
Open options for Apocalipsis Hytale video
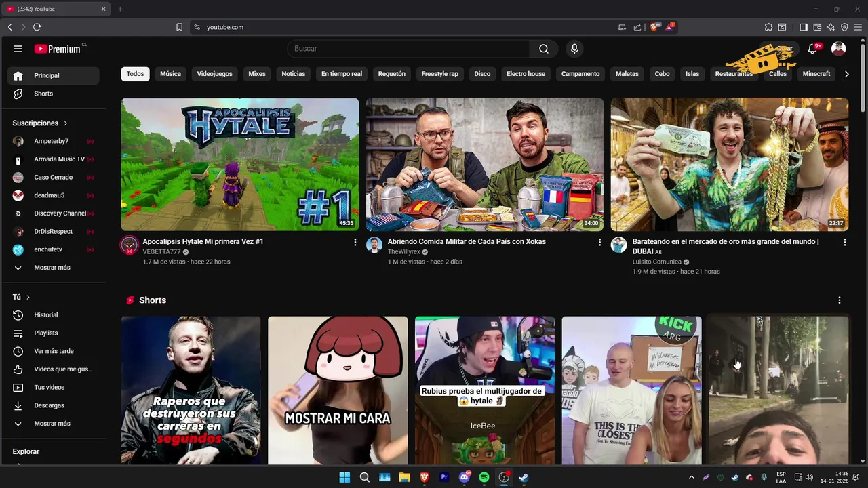355,242
